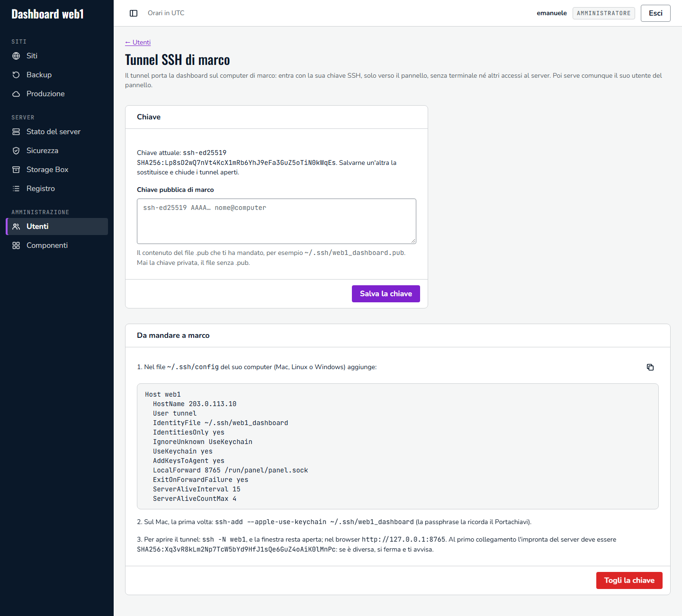Screen dimensions: 682x616
Task: Click the IdentityFile config line
Action: 221,423
